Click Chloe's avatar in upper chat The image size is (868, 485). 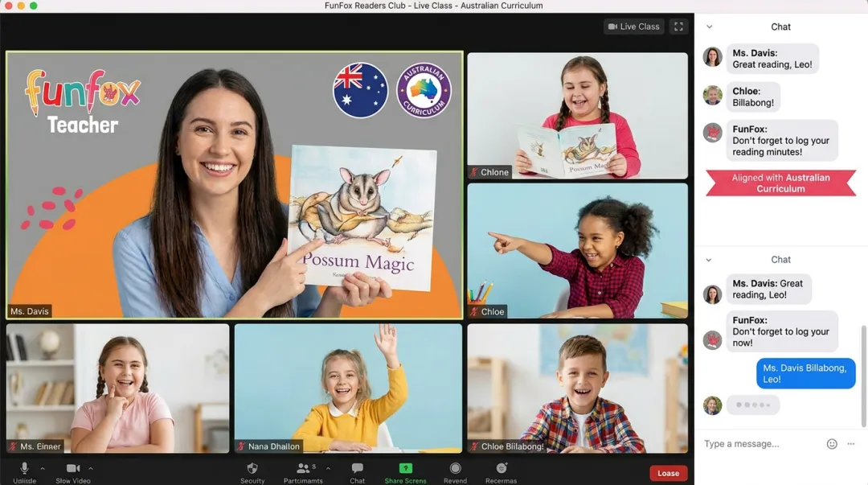[x=712, y=96]
